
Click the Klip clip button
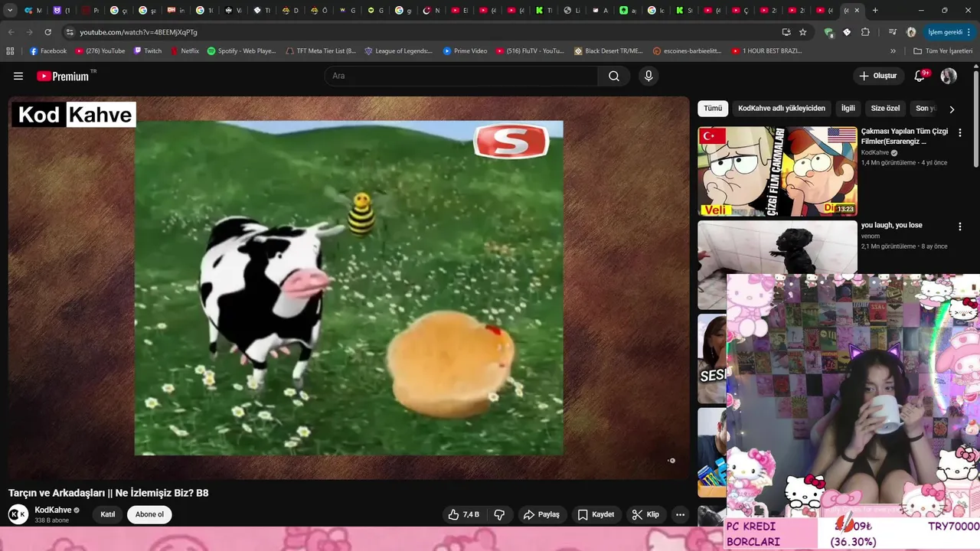pyautogui.click(x=645, y=514)
